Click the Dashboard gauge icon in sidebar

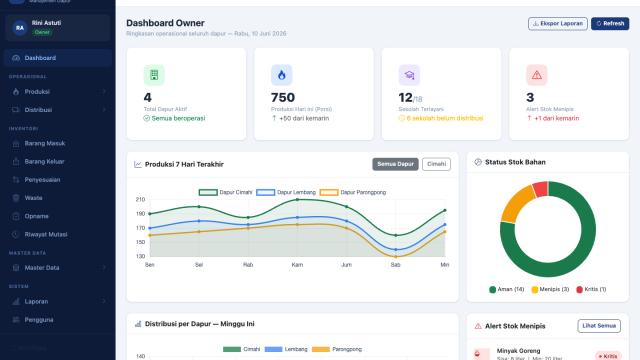[16, 58]
